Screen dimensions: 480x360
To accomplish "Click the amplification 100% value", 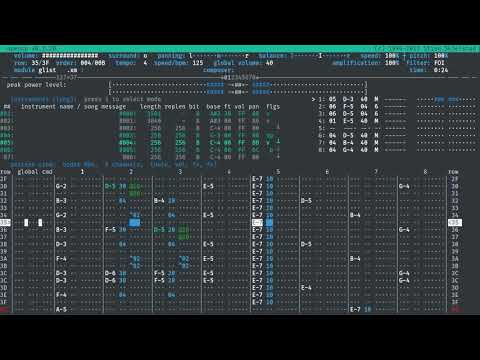I will [x=392, y=63].
